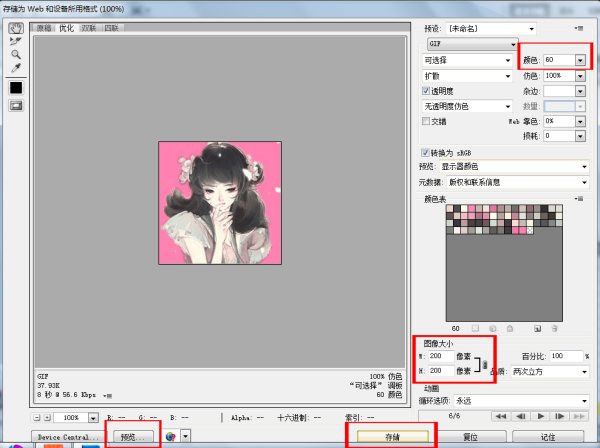Open the Web 靠色 0% dropdown arrow

click(x=580, y=121)
